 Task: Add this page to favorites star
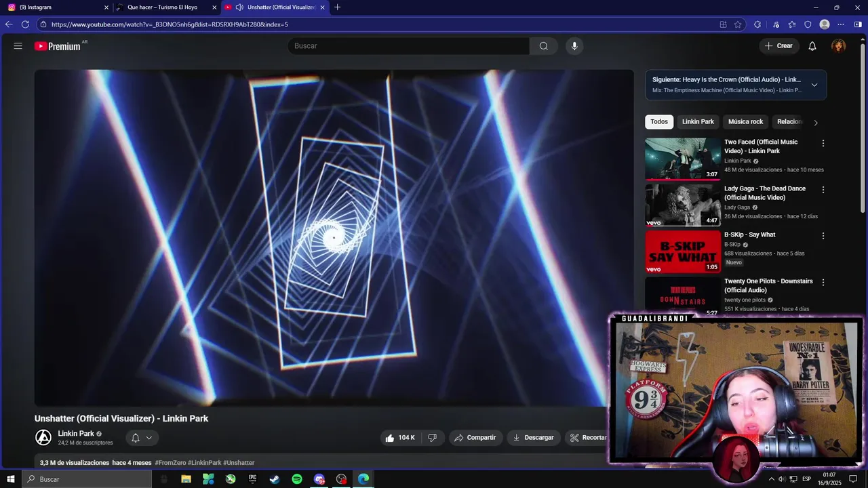click(738, 24)
